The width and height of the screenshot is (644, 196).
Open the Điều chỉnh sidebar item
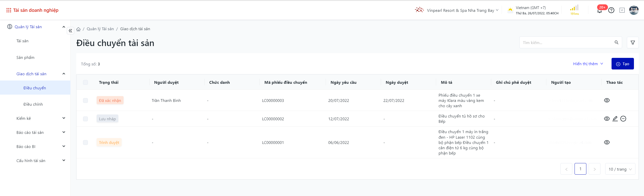(x=33, y=104)
